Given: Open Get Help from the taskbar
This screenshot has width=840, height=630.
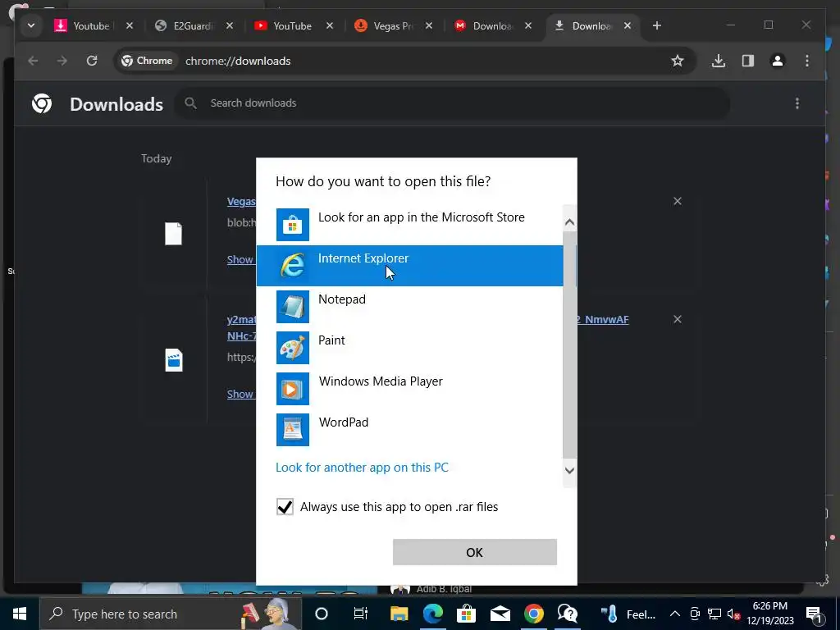Looking at the screenshot, I should click(568, 614).
